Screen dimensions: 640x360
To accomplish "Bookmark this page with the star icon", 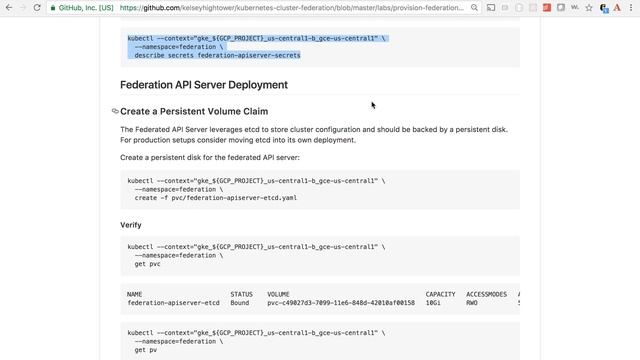I will click(x=589, y=7).
